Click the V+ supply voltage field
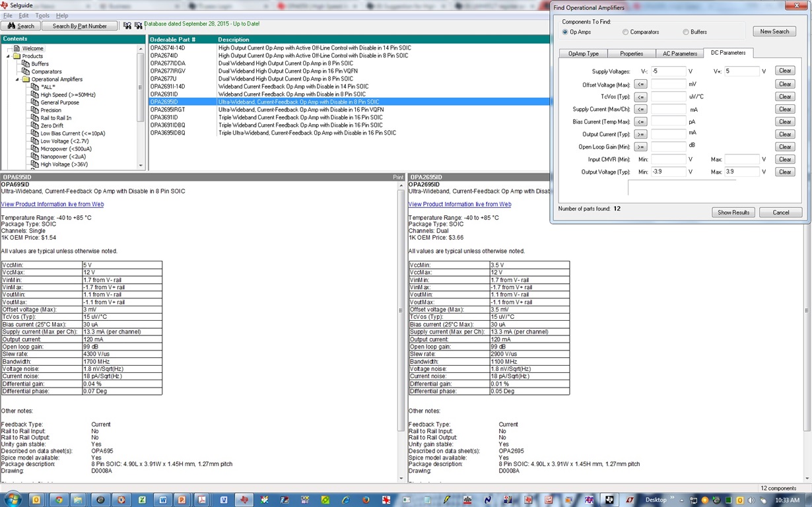The height and width of the screenshot is (507, 812). point(742,71)
